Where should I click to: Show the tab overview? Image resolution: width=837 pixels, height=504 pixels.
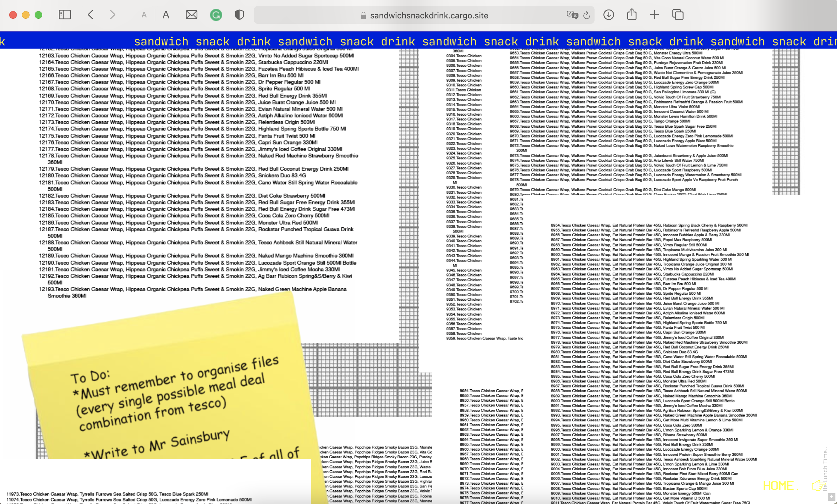click(678, 15)
